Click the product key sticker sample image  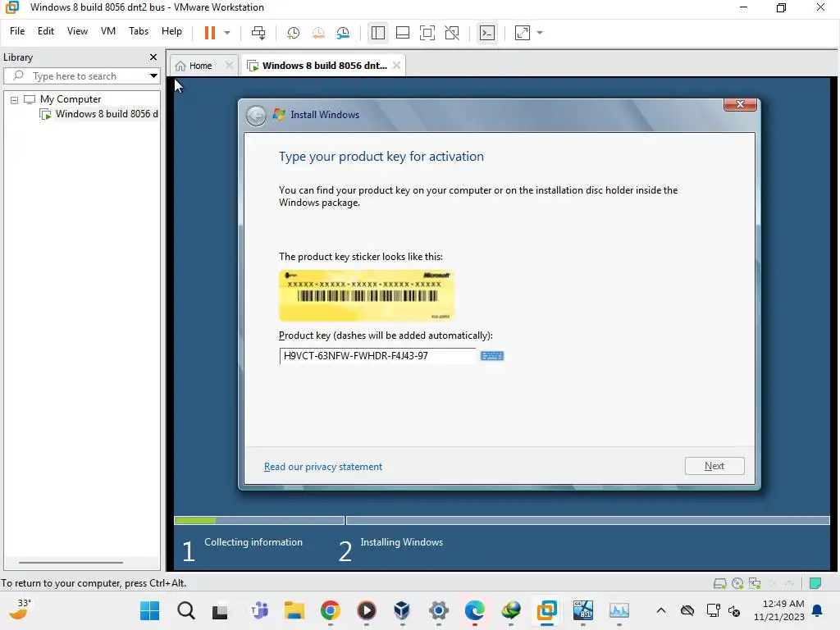tap(367, 295)
